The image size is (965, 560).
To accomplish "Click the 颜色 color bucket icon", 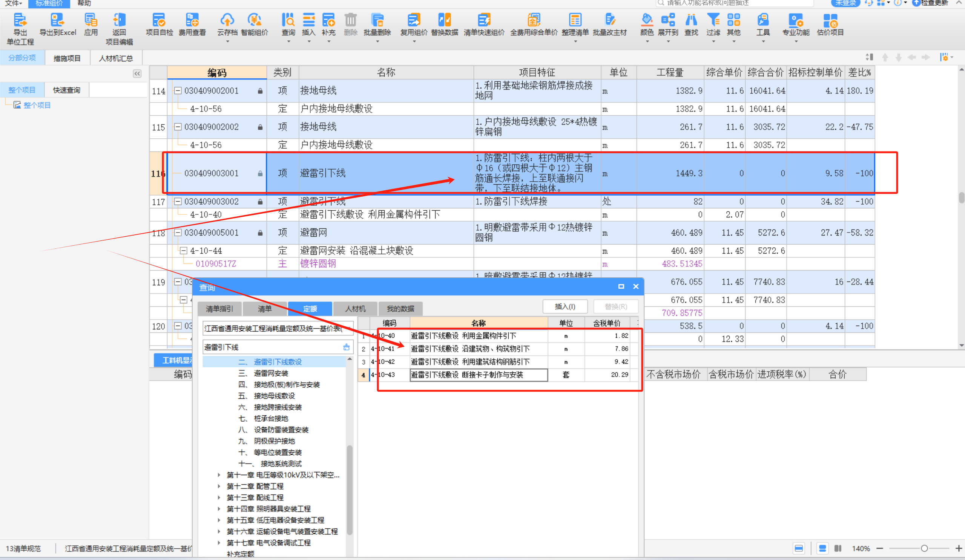I will 647,19.
